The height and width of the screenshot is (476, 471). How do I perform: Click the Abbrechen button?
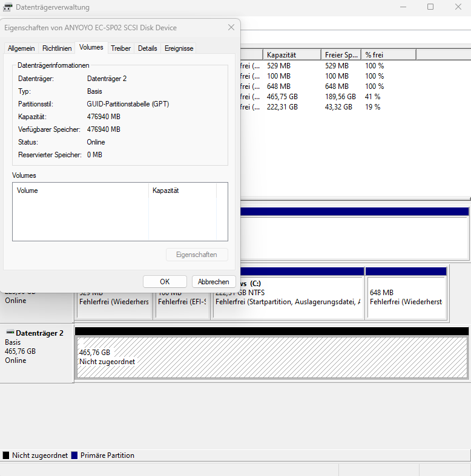(213, 282)
